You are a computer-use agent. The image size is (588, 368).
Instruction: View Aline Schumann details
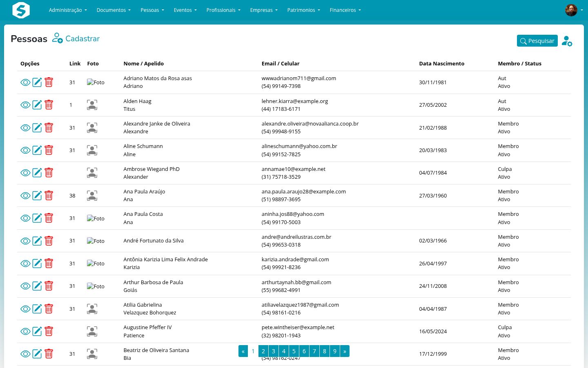point(25,150)
